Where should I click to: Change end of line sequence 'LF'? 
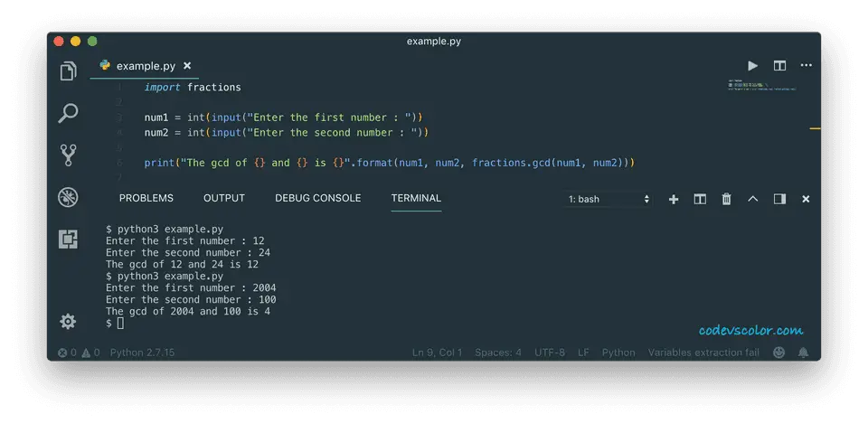[x=583, y=352]
